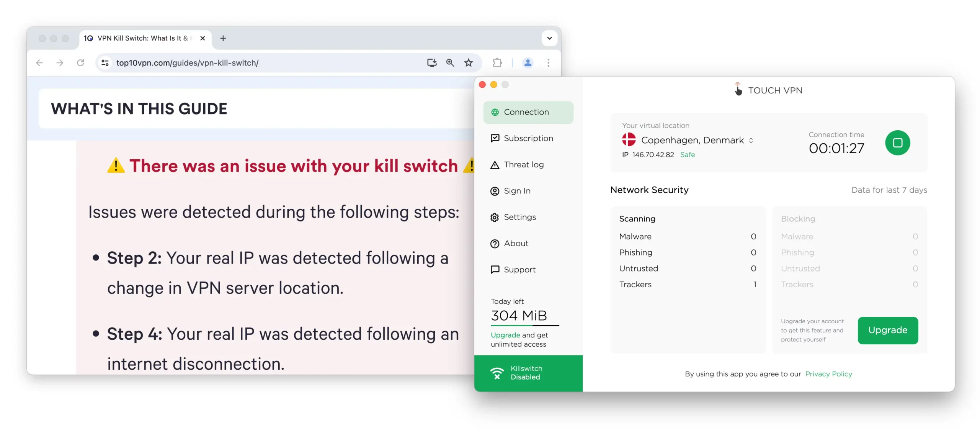
Task: Click Upgrade for unlimited access
Action: coord(505,335)
